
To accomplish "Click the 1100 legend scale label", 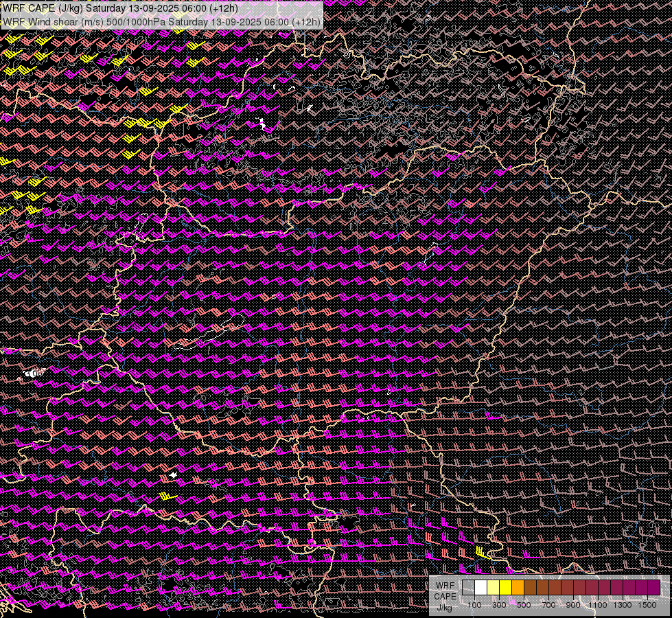I will 598,605.
